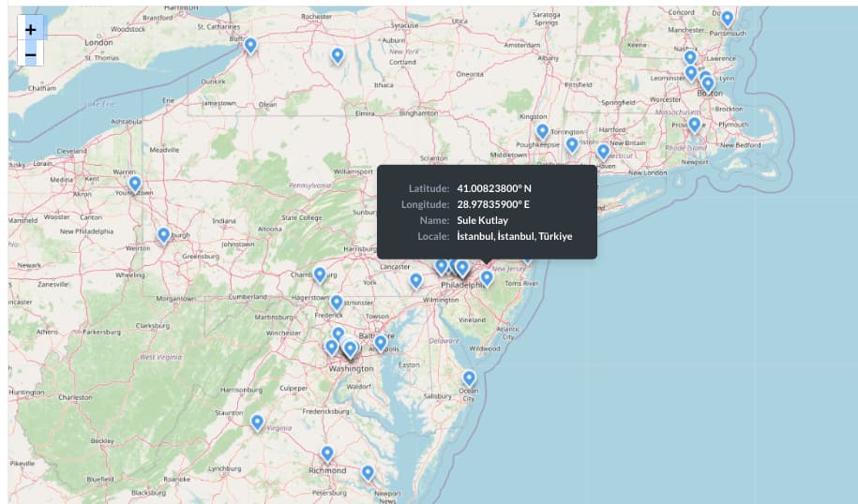
Task: Select the pin near Staunton
Action: click(x=257, y=422)
